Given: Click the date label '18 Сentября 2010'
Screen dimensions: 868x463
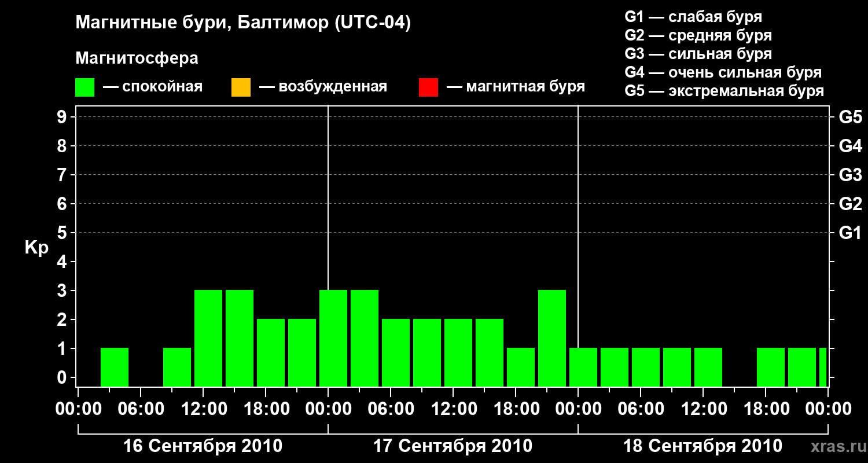Looking at the screenshot, I should [703, 446].
